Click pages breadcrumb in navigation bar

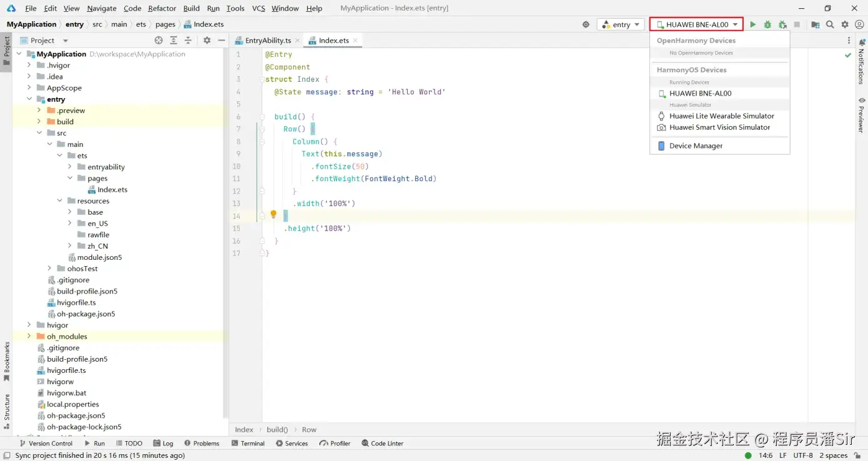point(165,24)
